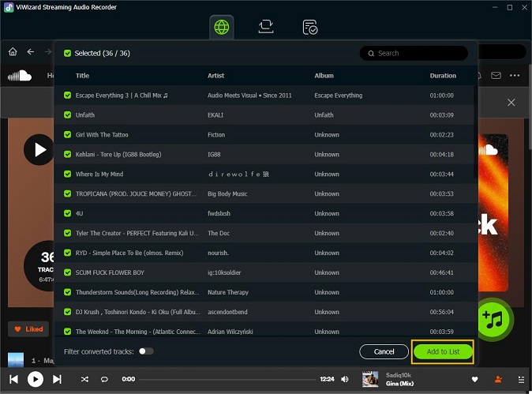The height and width of the screenshot is (394, 532).
Task: Click the Liked heart button
Action: coord(28,329)
